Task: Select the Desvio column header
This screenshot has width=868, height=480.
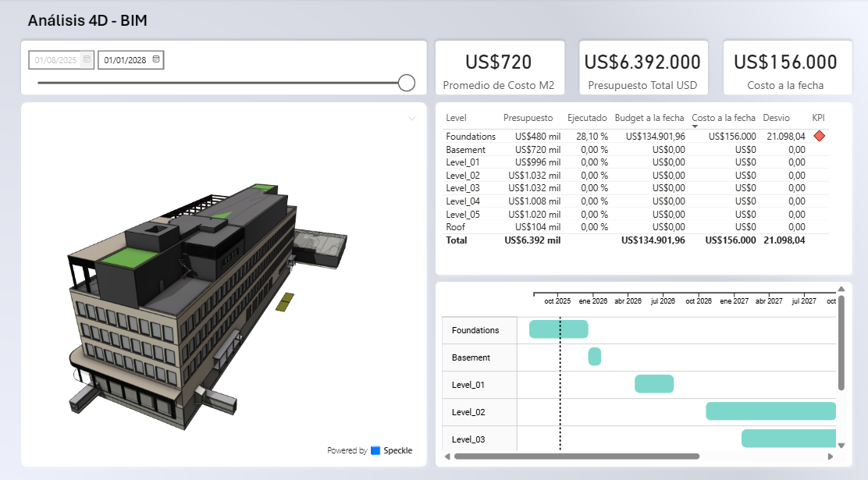Action: [776, 118]
